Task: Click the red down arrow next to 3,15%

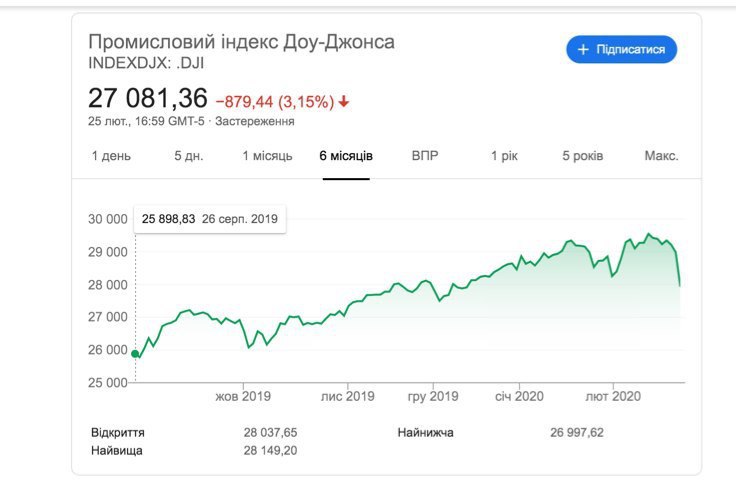Action: (344, 101)
